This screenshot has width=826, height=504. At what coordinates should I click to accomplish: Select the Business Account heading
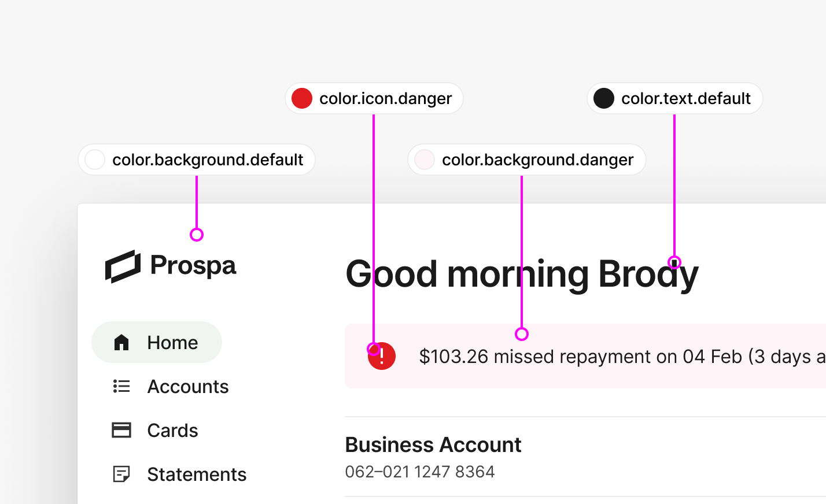pos(433,444)
